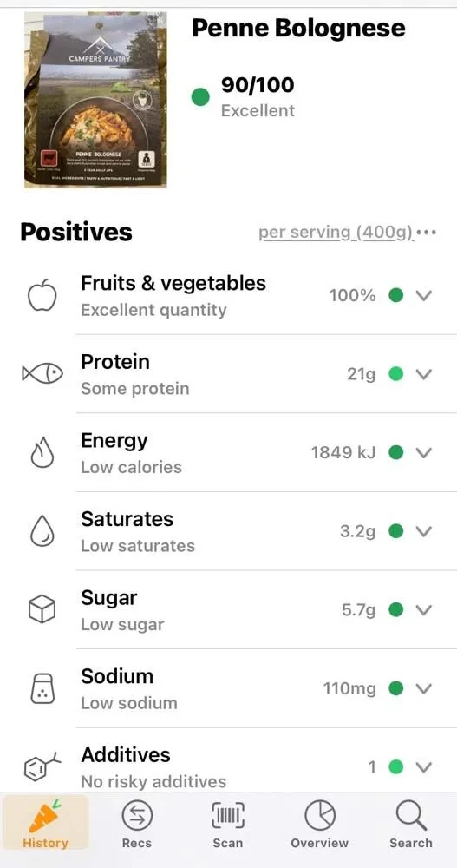The height and width of the screenshot is (868, 457).
Task: Open the Recs swap arrows icon
Action: click(137, 817)
